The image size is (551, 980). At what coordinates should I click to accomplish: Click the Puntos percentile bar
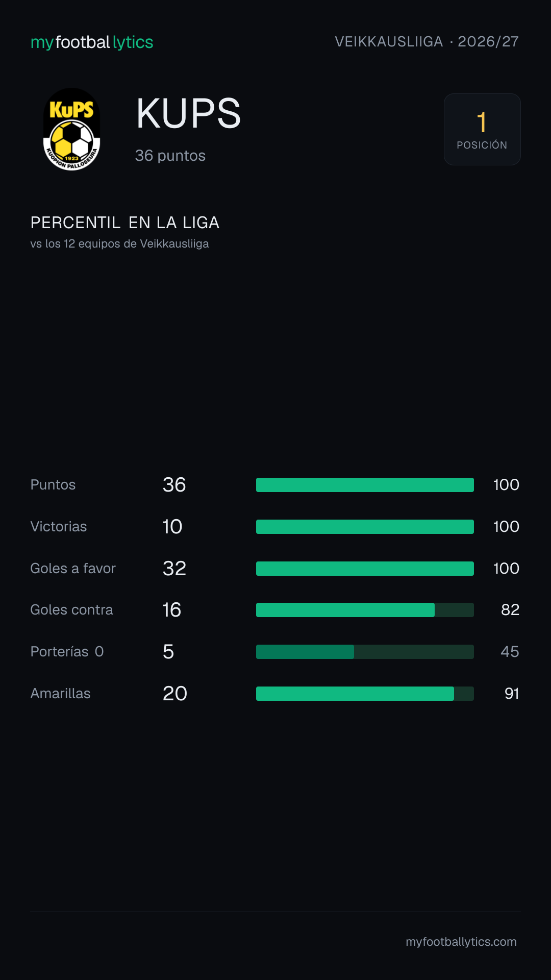[365, 485]
